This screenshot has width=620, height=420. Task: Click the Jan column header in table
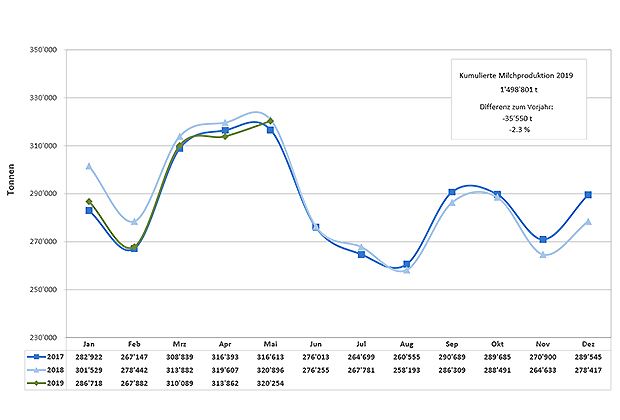[89, 342]
